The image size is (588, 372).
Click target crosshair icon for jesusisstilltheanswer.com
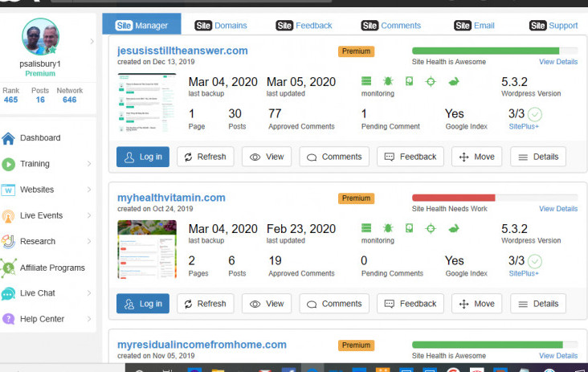point(431,81)
